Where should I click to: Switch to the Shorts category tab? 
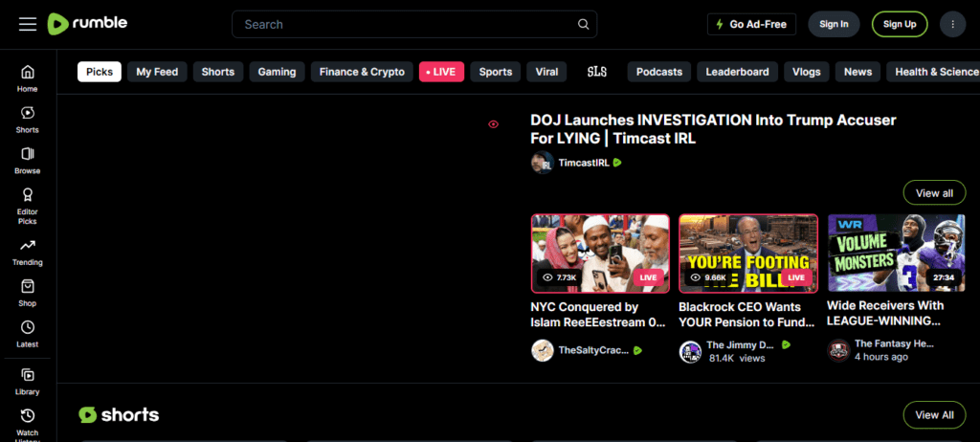(218, 71)
